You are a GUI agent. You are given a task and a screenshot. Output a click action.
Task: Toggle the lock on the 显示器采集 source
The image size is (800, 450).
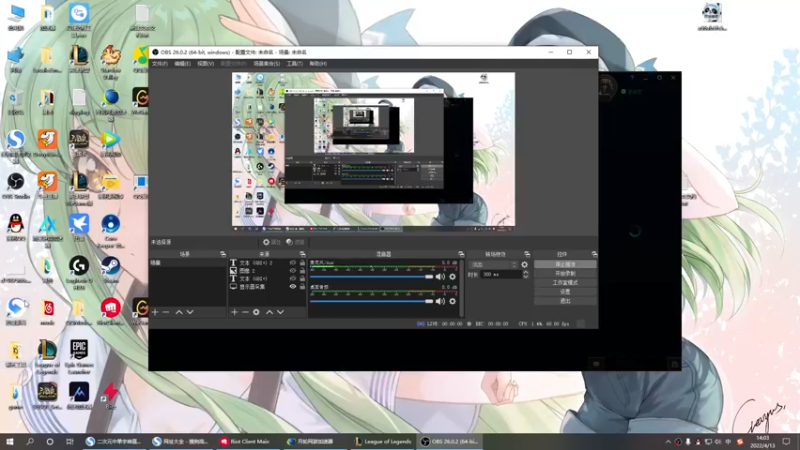(302, 287)
